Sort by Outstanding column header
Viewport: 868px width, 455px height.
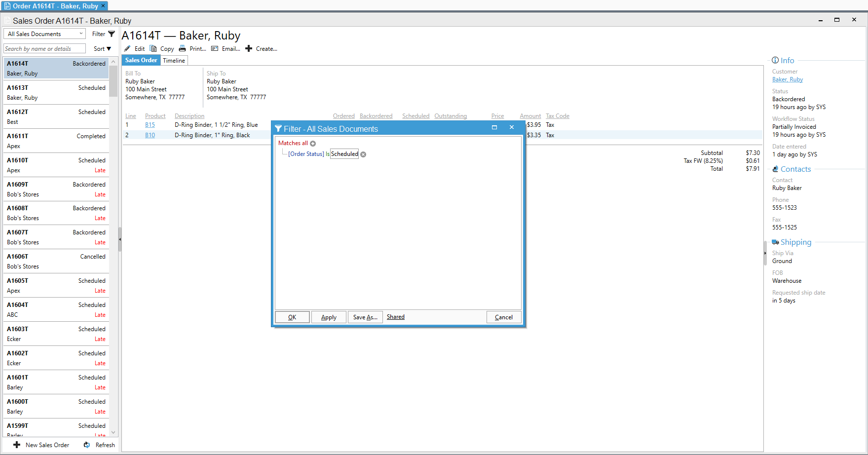(451, 116)
